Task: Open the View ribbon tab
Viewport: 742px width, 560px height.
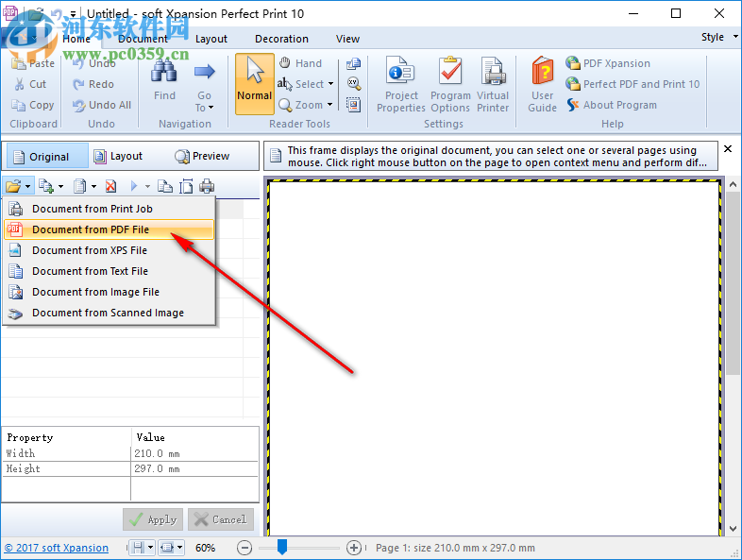Action: tap(347, 39)
